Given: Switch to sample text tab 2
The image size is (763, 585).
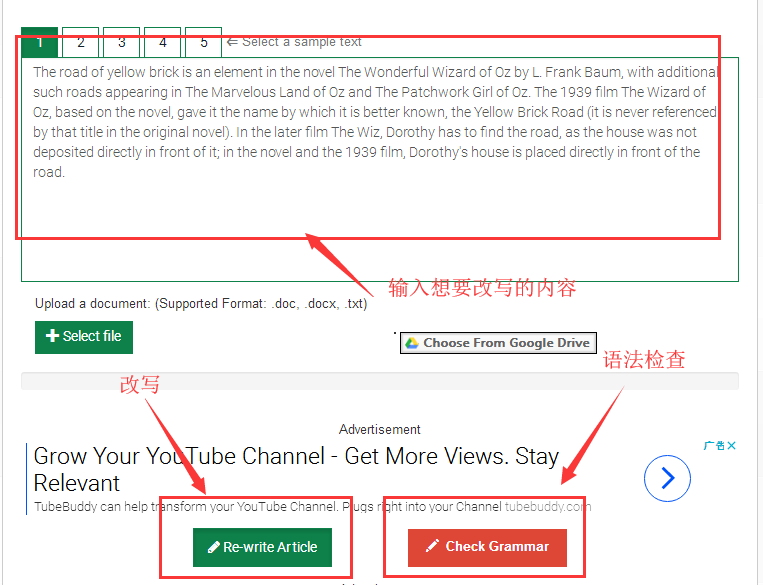Looking at the screenshot, I should [81, 43].
